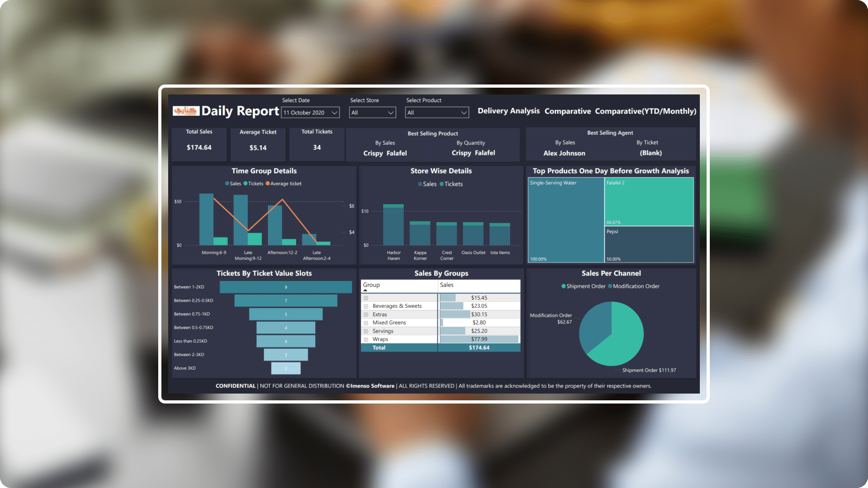Select the Falafel 2 tile in the treemap
The width and height of the screenshot is (868, 488).
point(649,202)
